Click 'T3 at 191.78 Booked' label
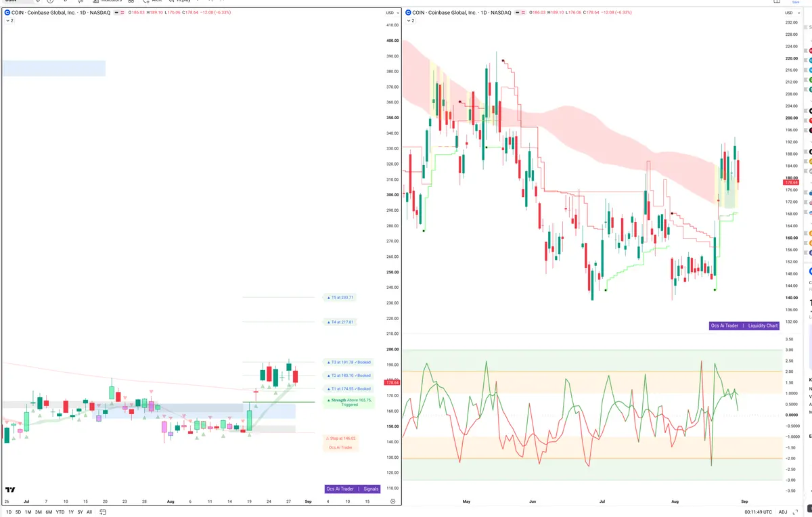This screenshot has width=812, height=517. coord(348,362)
